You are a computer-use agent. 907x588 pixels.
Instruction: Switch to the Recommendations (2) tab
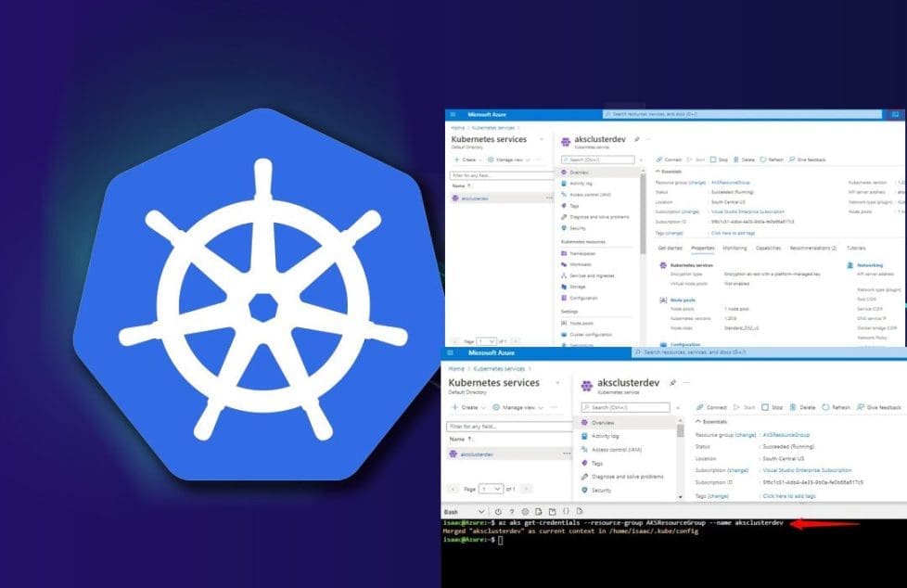click(x=813, y=249)
